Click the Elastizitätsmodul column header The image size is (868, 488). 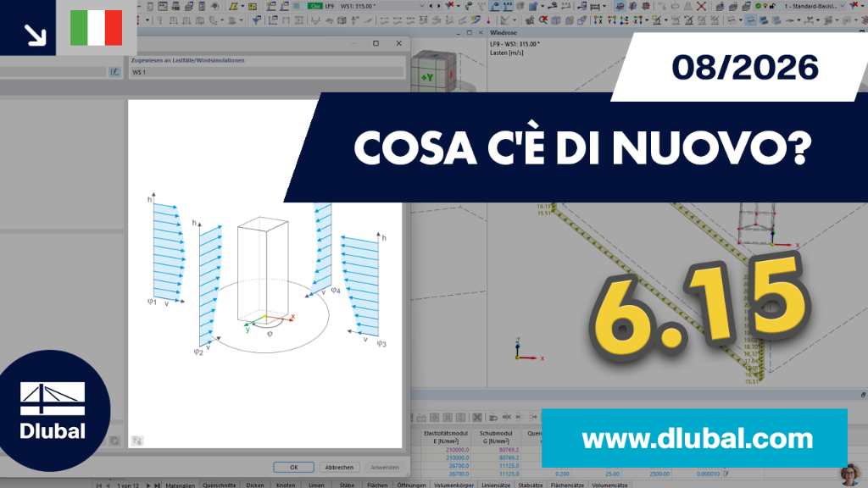(x=446, y=437)
